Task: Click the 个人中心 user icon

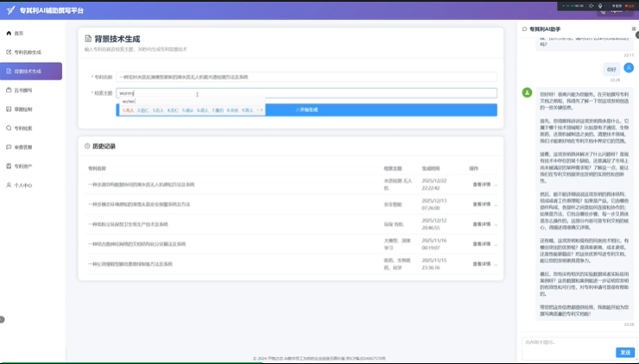Action: (x=9, y=185)
